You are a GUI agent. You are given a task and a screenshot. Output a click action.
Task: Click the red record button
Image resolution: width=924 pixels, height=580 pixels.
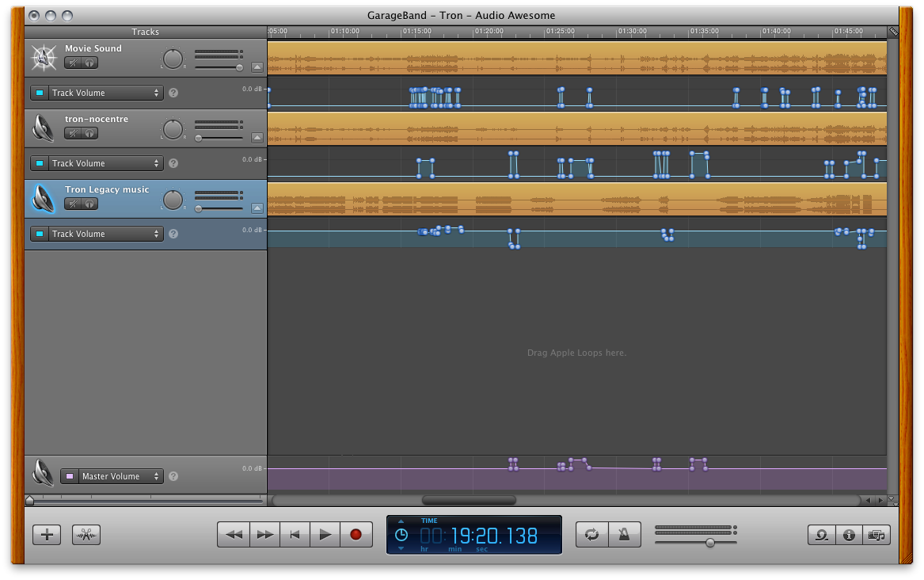[x=356, y=535]
